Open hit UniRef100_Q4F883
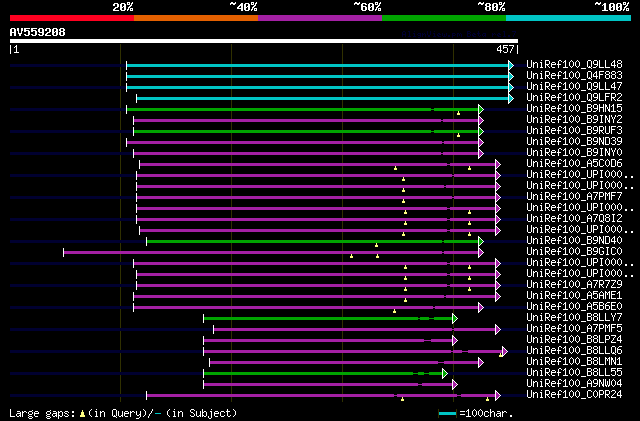Screen dimensions: 640x421 click(574, 76)
